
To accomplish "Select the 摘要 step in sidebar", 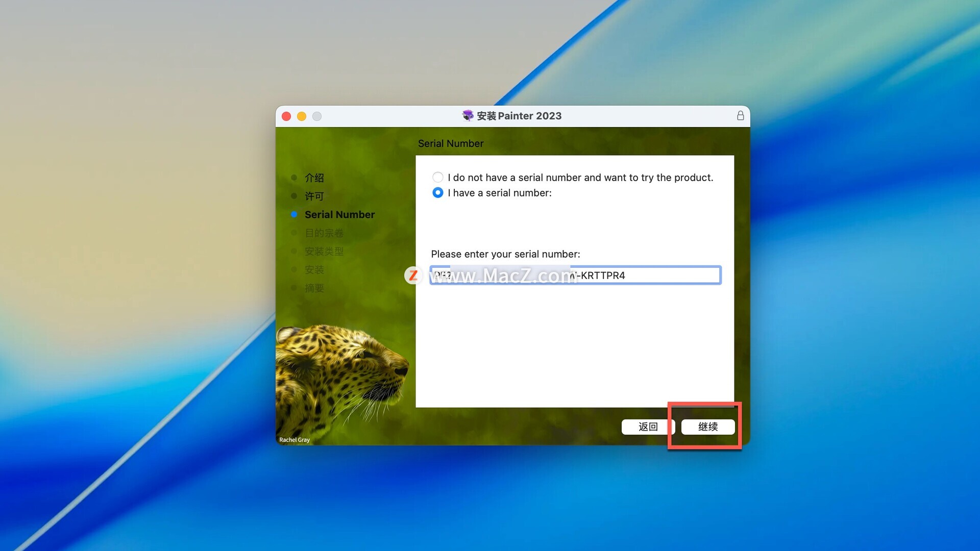I will (314, 288).
